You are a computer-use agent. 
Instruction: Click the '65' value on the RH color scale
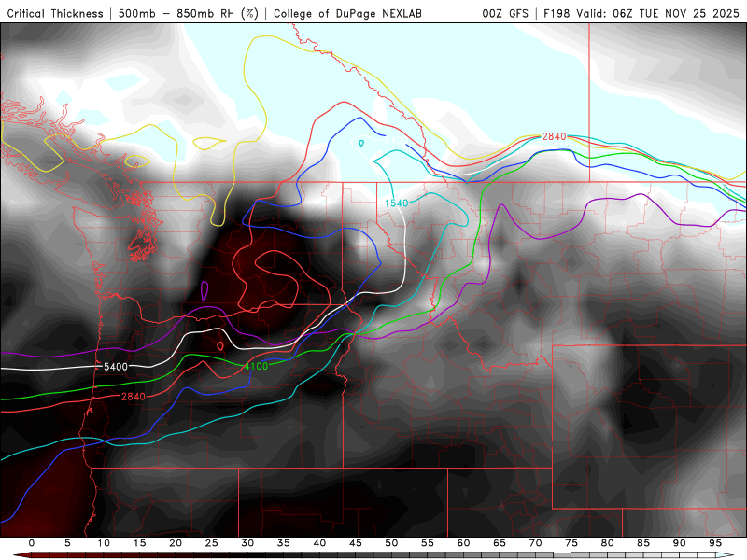500,543
